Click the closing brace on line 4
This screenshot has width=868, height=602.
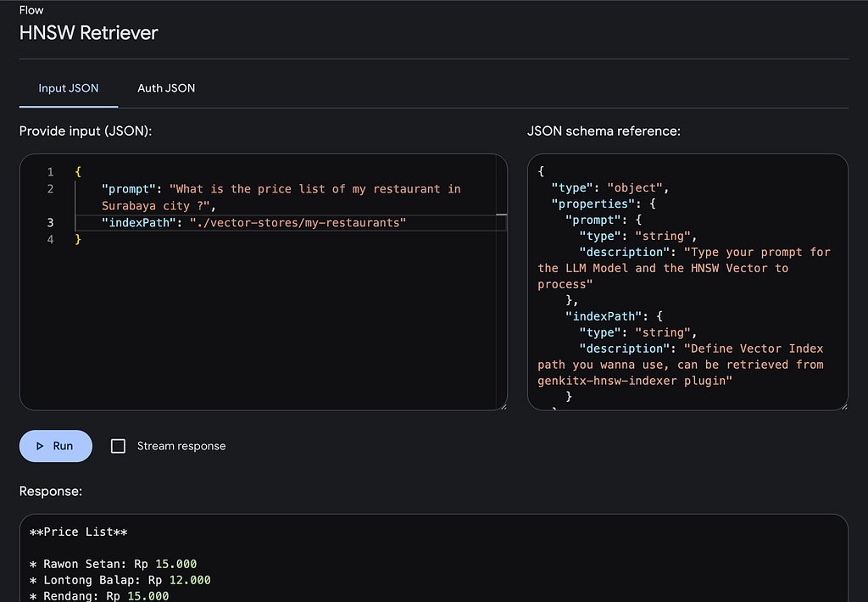coord(78,240)
